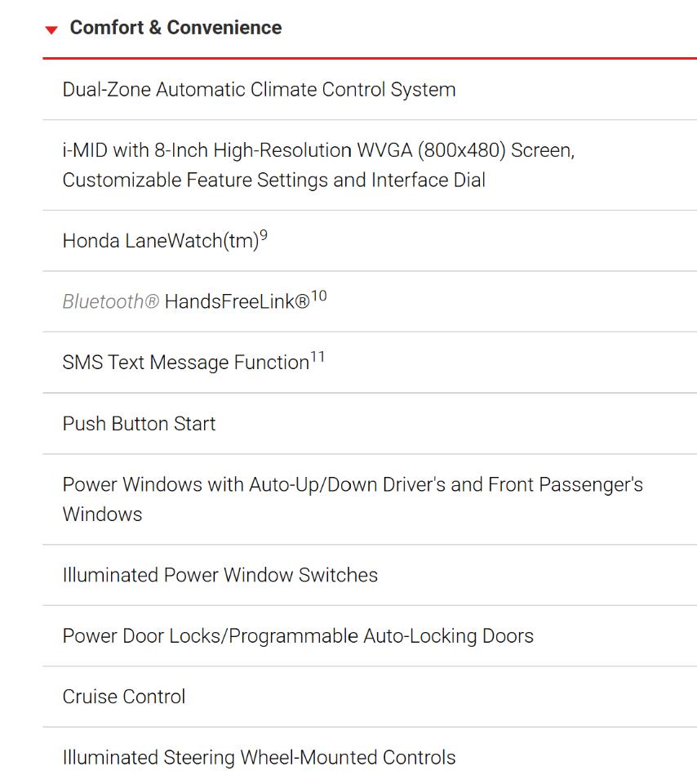Open footnote 10 beside HandsFreeLink
The height and width of the screenshot is (784, 697).
pyautogui.click(x=319, y=296)
